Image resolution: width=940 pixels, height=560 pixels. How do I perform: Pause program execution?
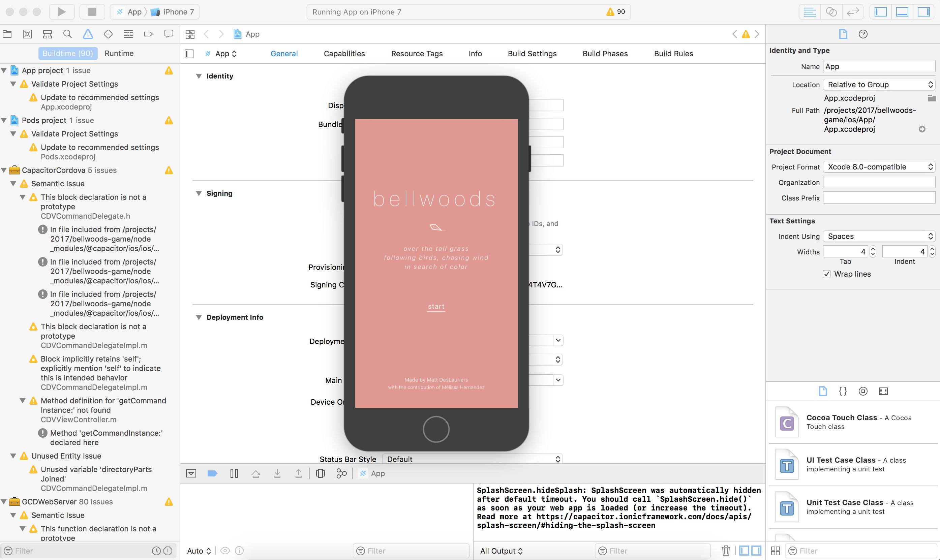point(234,473)
